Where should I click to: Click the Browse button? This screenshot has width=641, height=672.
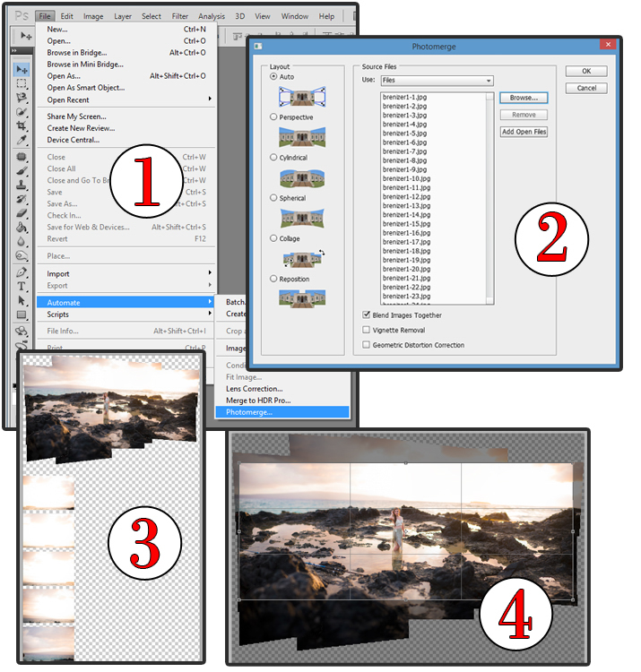[x=523, y=98]
